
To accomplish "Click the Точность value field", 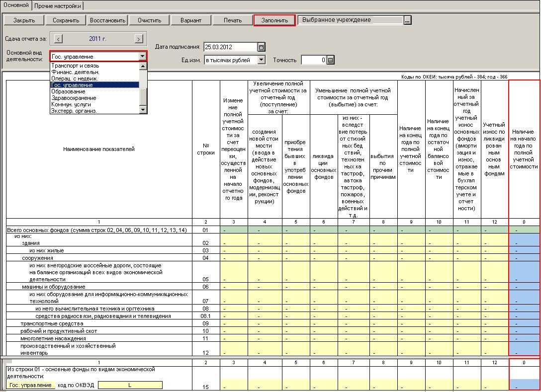I will (x=314, y=60).
